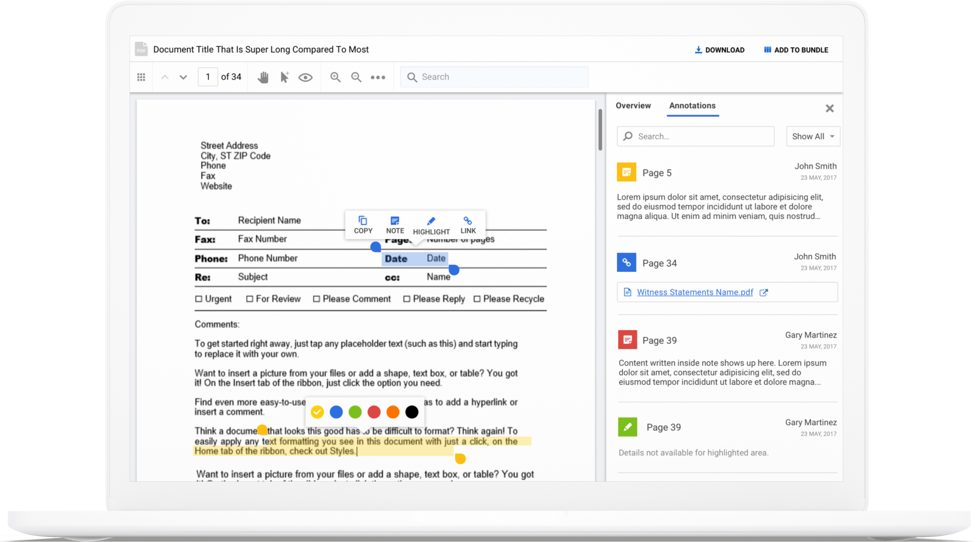Select the hand pan tool

click(x=262, y=77)
